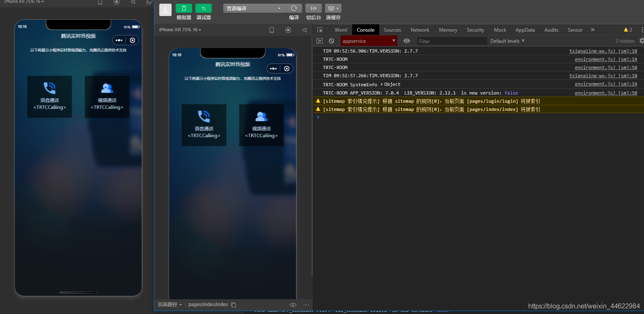Open capsule menu dots in the floating simulator window
The height and width of the screenshot is (314, 644).
119,40
